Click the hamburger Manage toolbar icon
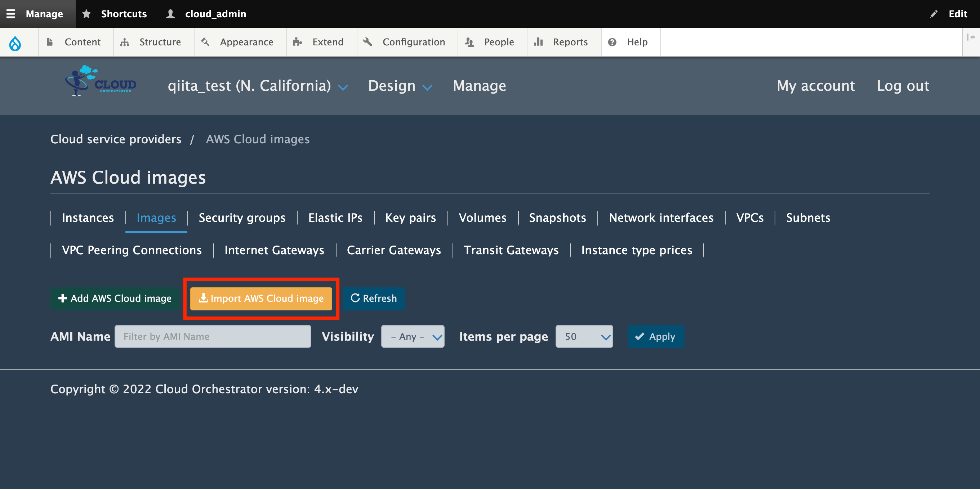 point(11,14)
